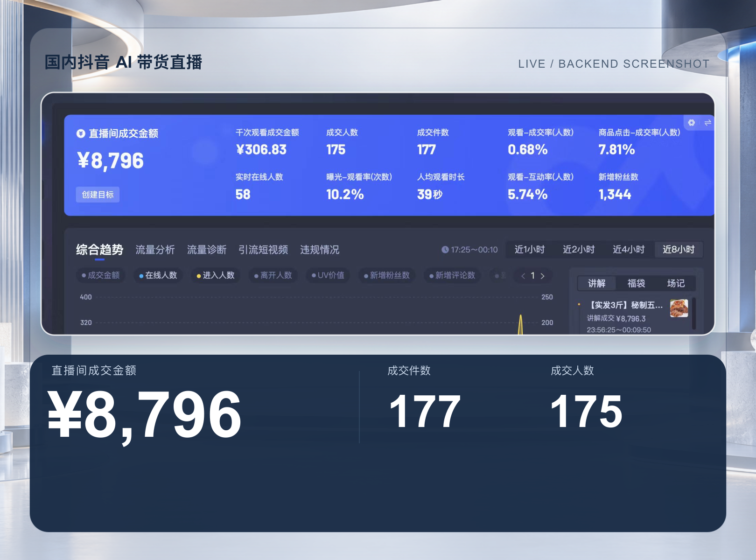The height and width of the screenshot is (560, 756).
Task: Click the product thumbnail of 秘制五… item
Action: pyautogui.click(x=679, y=308)
